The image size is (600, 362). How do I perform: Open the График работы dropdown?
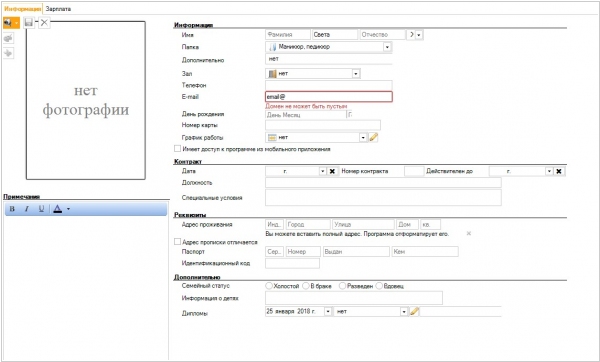(x=363, y=137)
